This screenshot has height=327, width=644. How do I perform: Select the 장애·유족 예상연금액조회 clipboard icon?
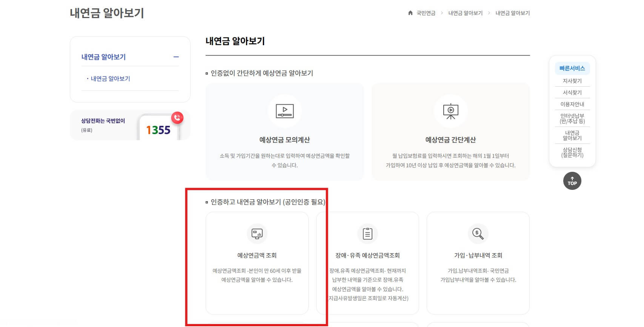point(367,234)
